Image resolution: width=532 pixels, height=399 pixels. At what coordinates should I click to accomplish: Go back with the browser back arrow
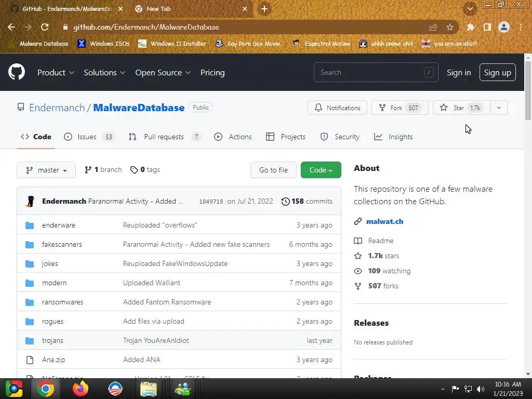click(x=11, y=27)
